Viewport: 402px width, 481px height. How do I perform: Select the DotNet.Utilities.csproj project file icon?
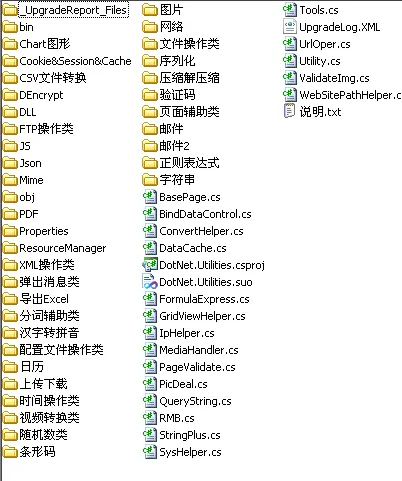[x=150, y=265]
